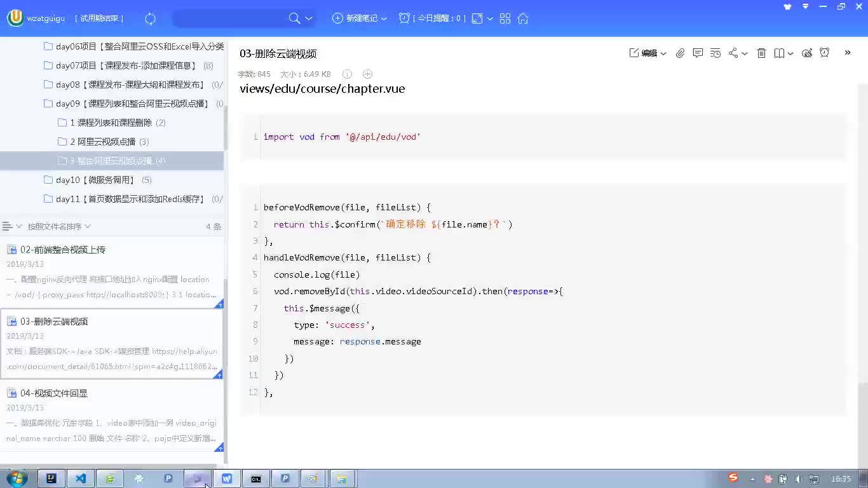This screenshot has height=488, width=868.
Task: Click the WizNote account avatar logo
Action: (x=15, y=18)
